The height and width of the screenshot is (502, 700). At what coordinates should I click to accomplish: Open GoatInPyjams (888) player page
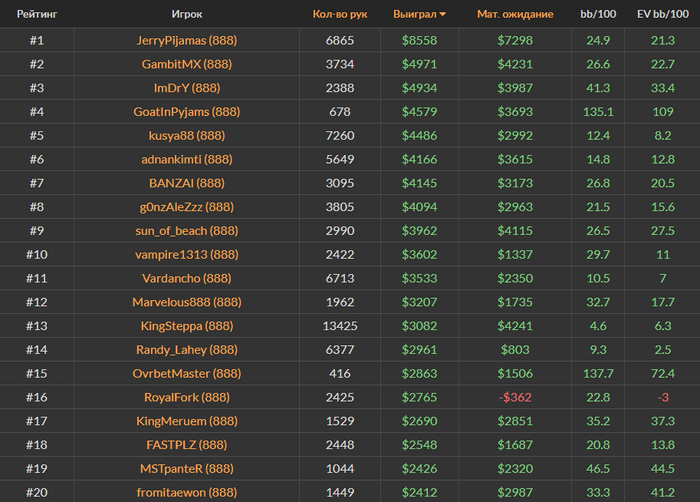click(x=186, y=112)
